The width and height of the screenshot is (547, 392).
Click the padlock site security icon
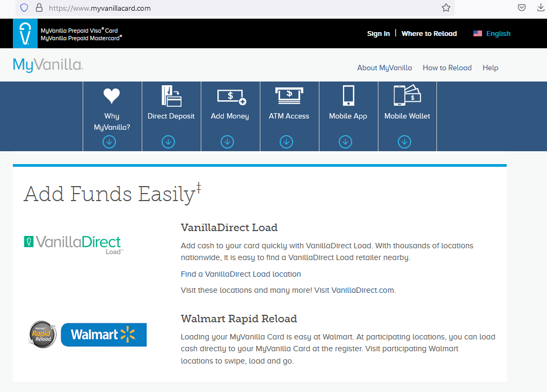(x=39, y=8)
